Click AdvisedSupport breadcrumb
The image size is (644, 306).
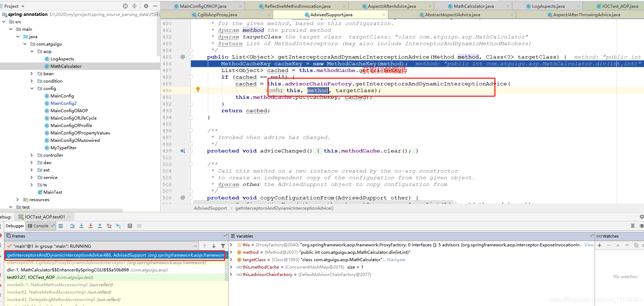tap(210, 208)
